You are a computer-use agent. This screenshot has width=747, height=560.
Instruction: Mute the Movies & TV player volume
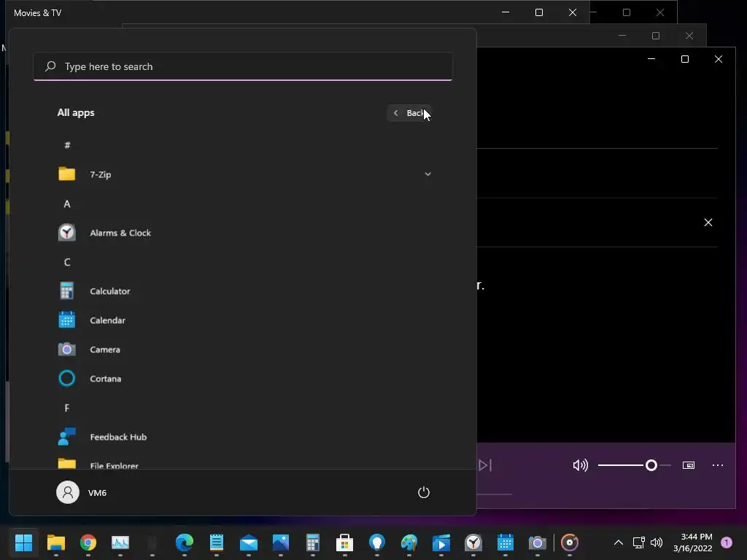[x=580, y=465]
